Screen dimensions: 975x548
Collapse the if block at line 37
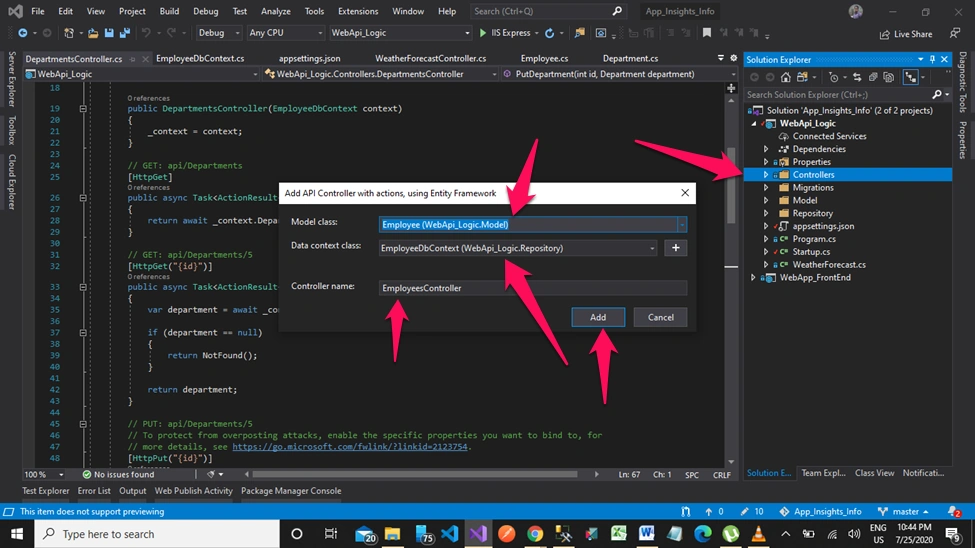tap(83, 333)
